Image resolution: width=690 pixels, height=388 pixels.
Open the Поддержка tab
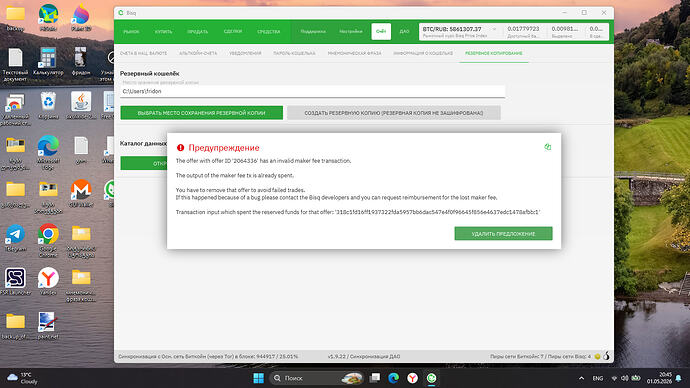pos(313,32)
